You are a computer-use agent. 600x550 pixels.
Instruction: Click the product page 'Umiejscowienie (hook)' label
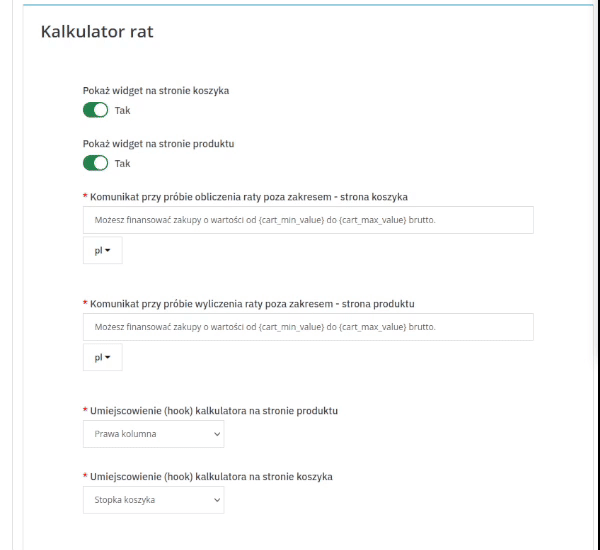(213, 411)
